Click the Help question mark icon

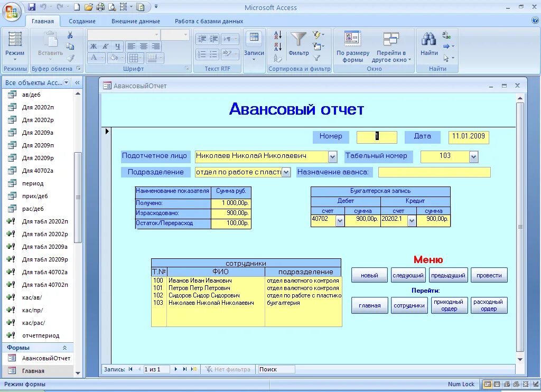click(x=535, y=21)
